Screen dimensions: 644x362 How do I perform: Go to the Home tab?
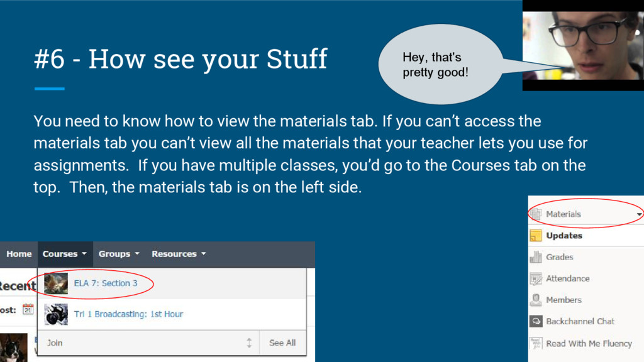click(19, 254)
